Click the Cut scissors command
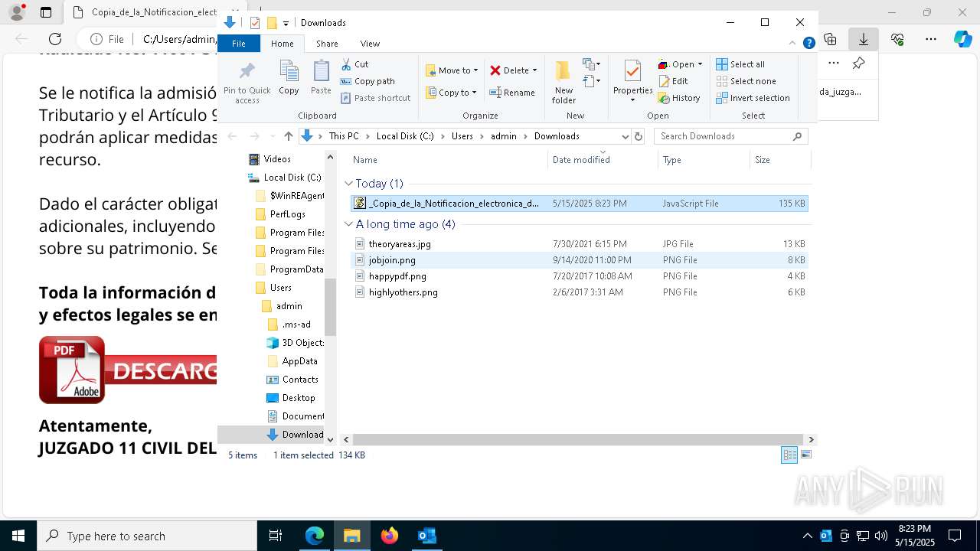Screen dimensions: 980x551 [x=354, y=64]
